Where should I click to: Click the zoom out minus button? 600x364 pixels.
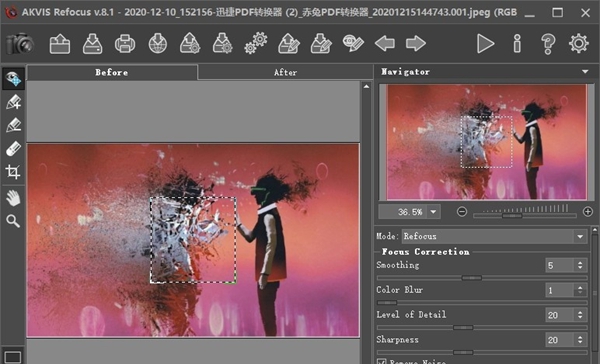point(462,212)
